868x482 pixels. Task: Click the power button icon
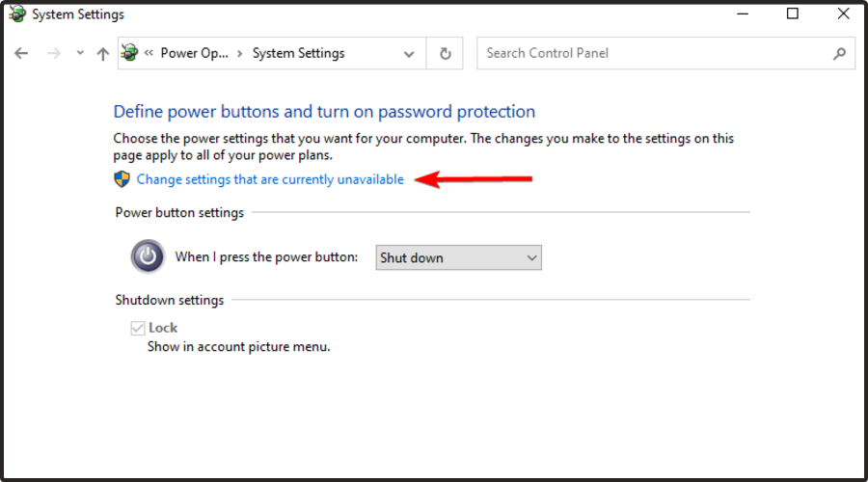click(148, 256)
